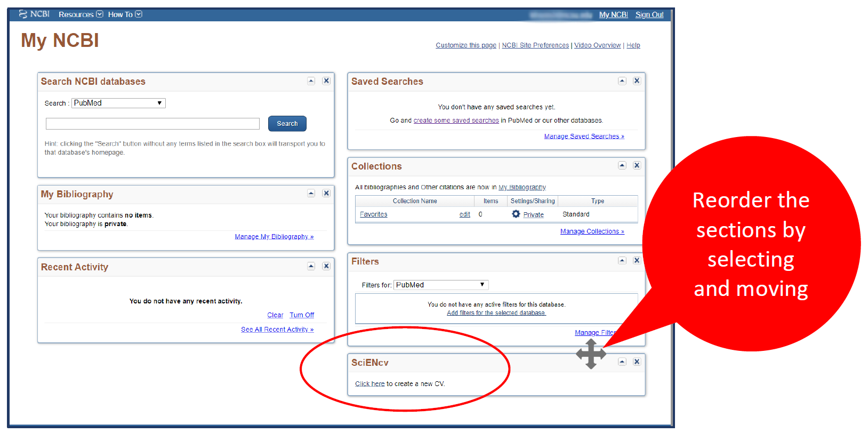868x441 pixels.
Task: Close the Search NCBI databases panel
Action: coord(326,81)
